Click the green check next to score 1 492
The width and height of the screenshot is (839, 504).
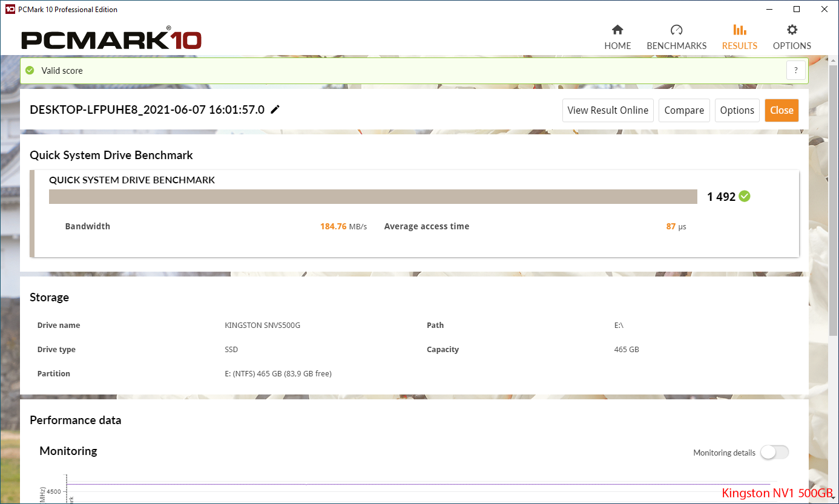(x=745, y=196)
